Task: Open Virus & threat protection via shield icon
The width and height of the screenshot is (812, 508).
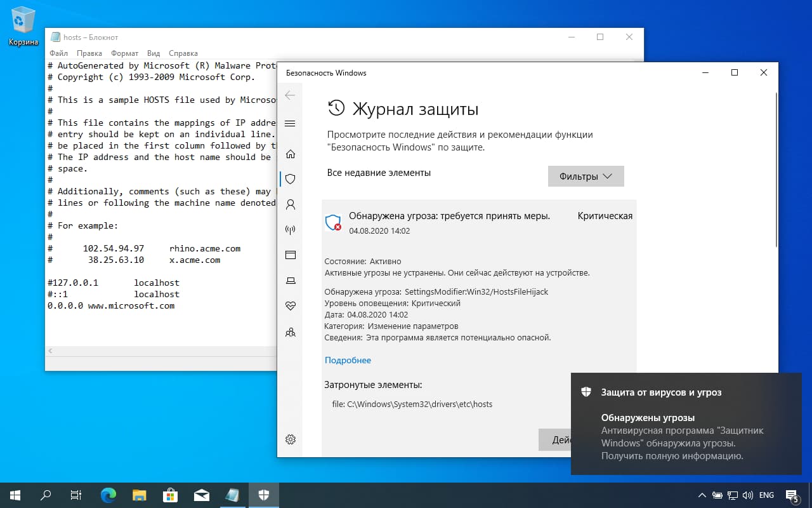Action: click(x=290, y=179)
